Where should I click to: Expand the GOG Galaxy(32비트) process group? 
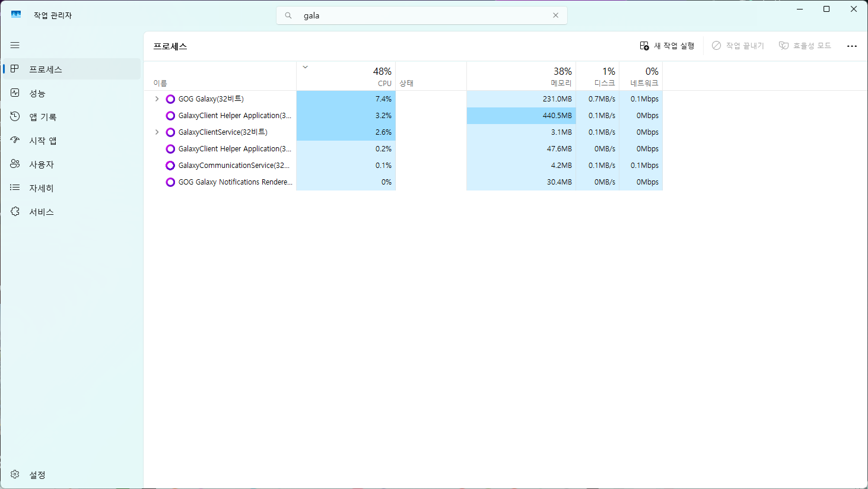(x=157, y=99)
